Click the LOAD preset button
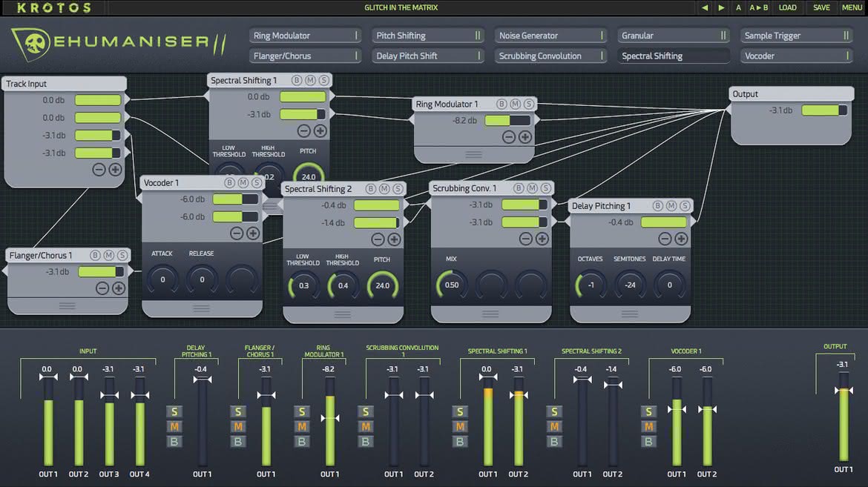 [788, 7]
